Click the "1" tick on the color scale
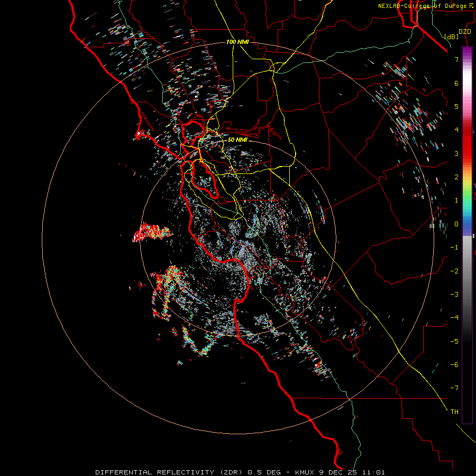This screenshot has height=476, width=476. tap(456, 200)
